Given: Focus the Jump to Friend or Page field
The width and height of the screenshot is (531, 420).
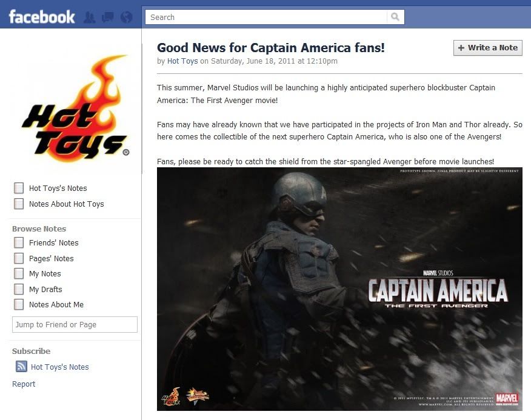Looking at the screenshot, I should (x=75, y=324).
